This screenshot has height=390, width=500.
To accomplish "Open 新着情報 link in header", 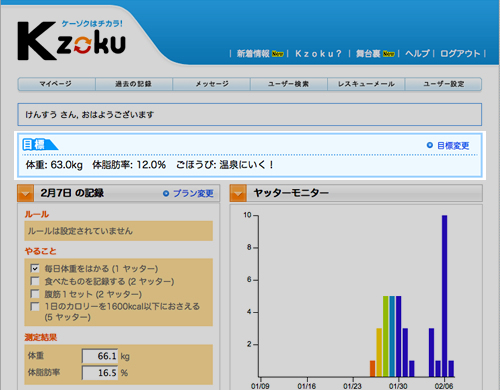I will coord(253,54).
